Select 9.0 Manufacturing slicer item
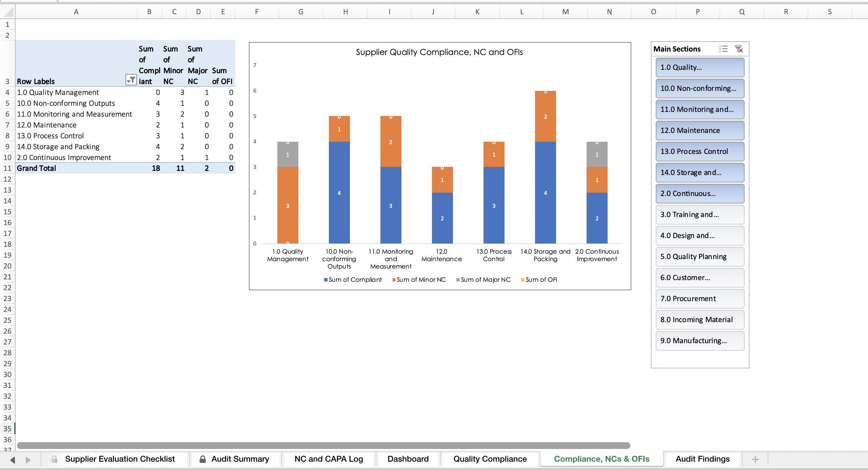 700,340
